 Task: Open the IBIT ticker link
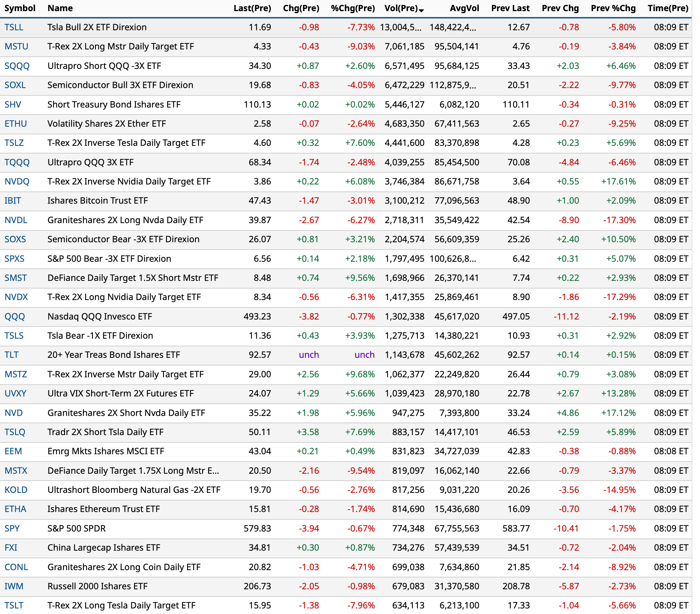click(13, 200)
